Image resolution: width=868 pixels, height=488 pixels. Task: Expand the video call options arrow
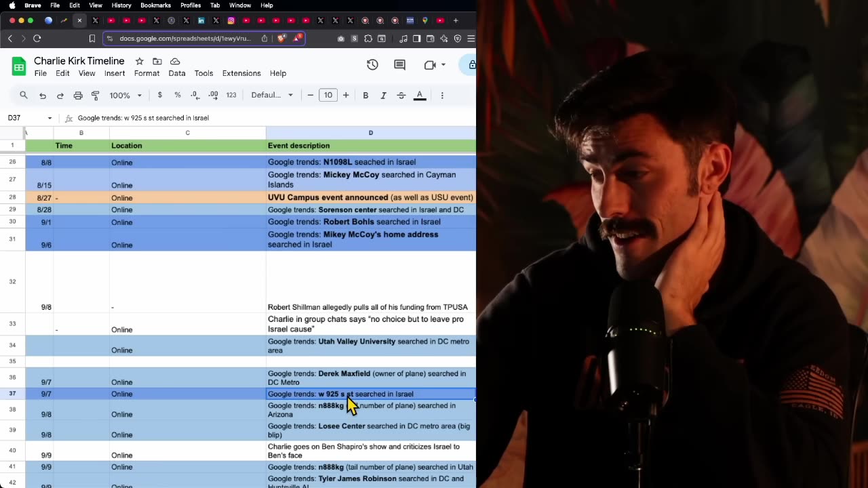point(443,65)
